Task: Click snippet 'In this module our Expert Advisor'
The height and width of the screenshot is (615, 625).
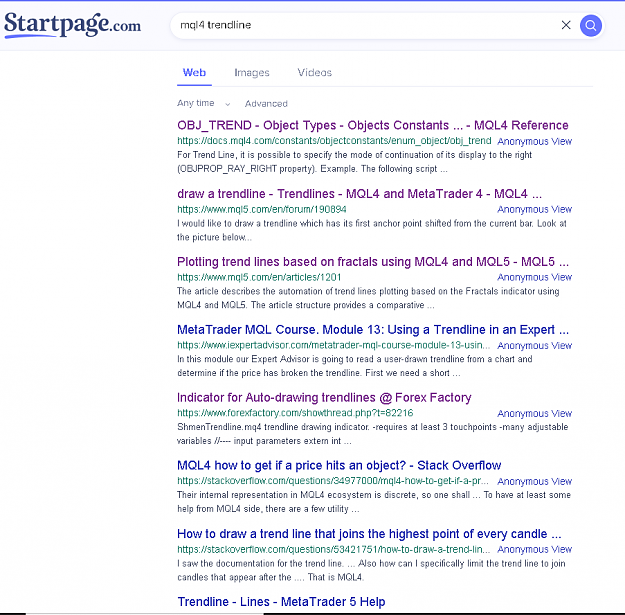Action: pos(355,366)
